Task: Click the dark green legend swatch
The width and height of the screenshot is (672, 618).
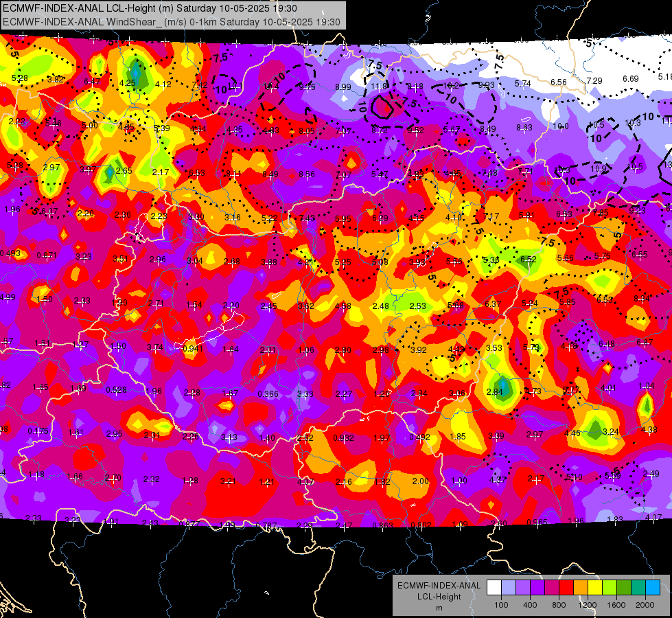Action: point(623,588)
